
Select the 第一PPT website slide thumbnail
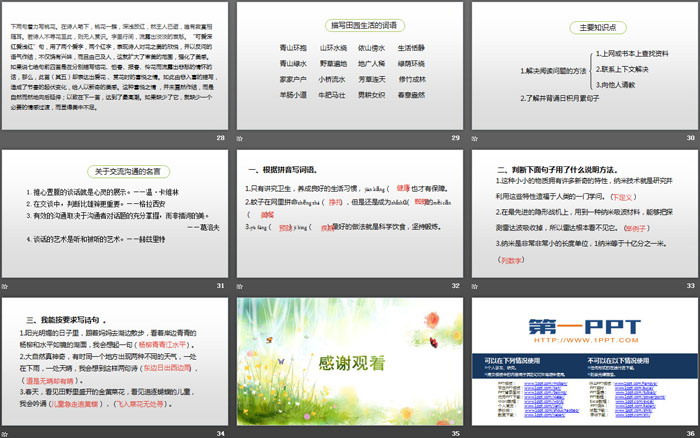[x=585, y=361]
